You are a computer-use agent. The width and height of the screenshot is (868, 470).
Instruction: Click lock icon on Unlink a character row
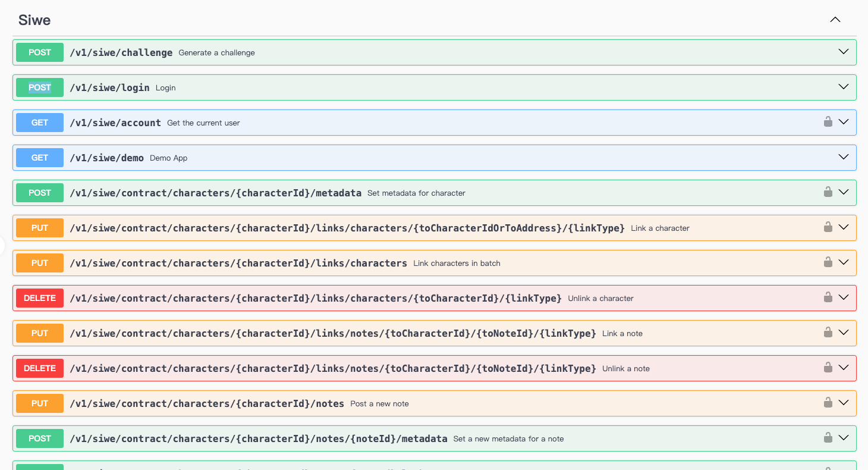click(x=828, y=297)
